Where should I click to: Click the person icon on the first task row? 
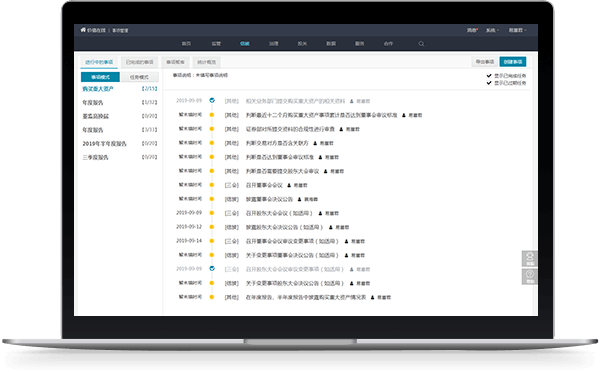[x=352, y=101]
